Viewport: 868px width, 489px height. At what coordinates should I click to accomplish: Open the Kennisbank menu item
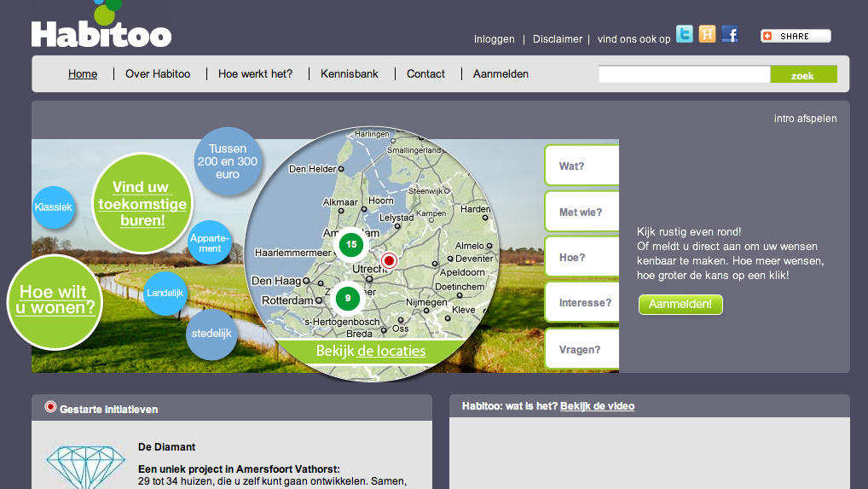(350, 73)
